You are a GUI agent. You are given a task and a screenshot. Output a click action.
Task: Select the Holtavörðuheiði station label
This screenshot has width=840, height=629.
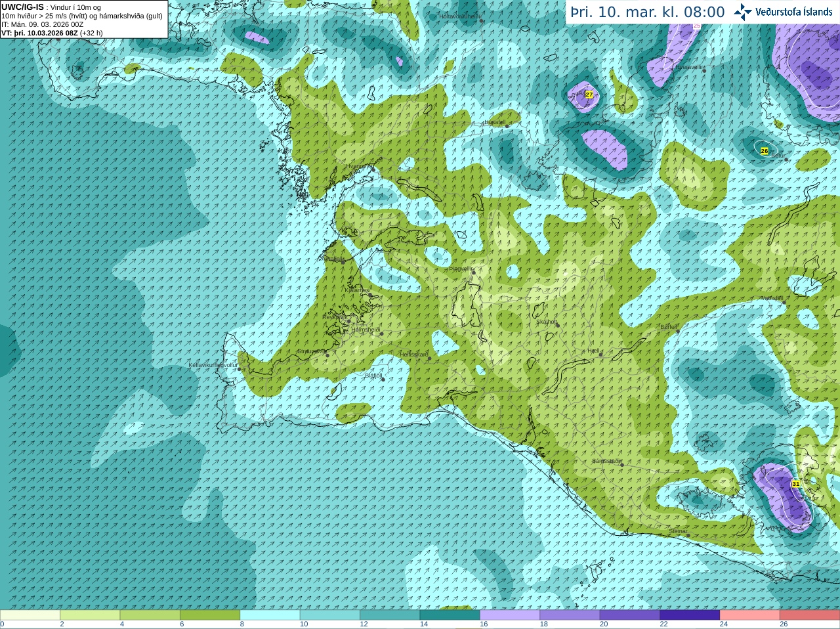460,16
